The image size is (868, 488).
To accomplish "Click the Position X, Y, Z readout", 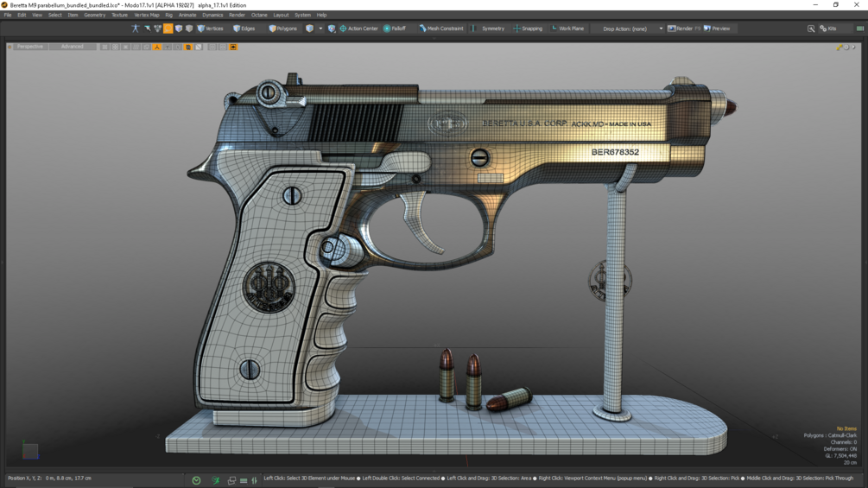I will [50, 478].
